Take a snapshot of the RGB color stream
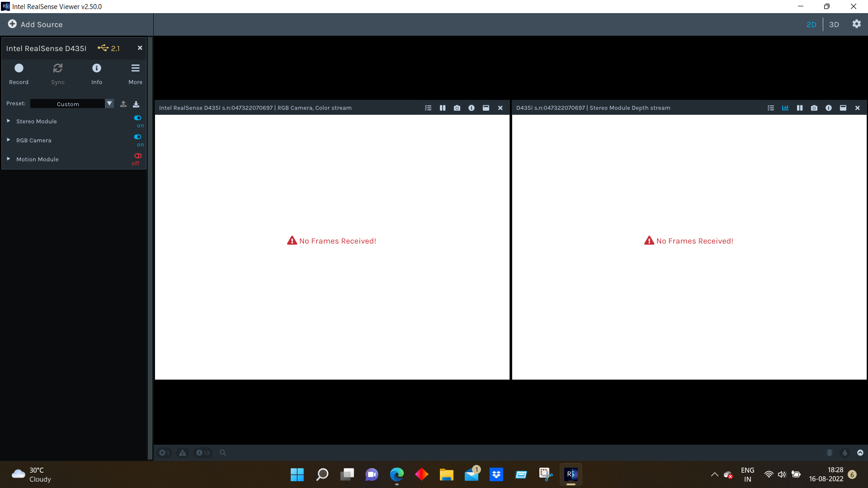Image resolution: width=868 pixels, height=488 pixels. 457,108
